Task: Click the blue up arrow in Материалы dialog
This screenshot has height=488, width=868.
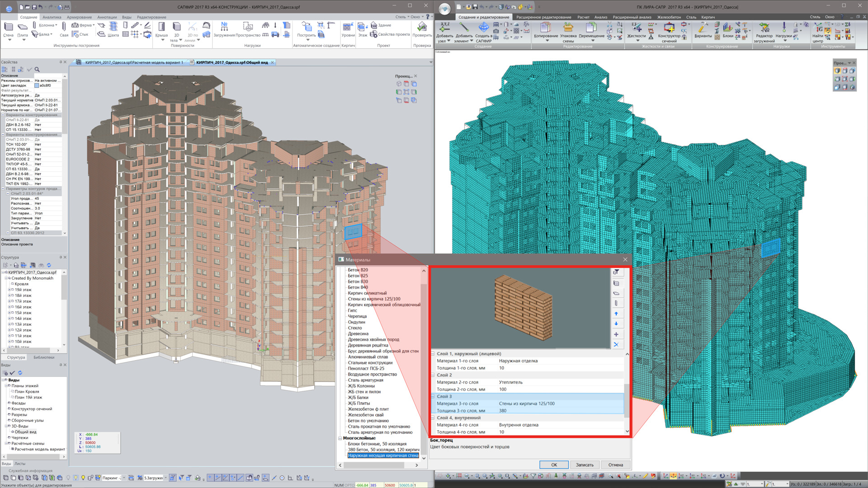Action: [616, 314]
